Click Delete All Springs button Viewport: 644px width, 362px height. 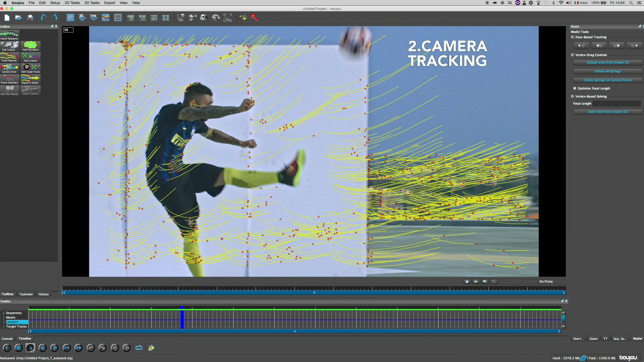click(607, 71)
